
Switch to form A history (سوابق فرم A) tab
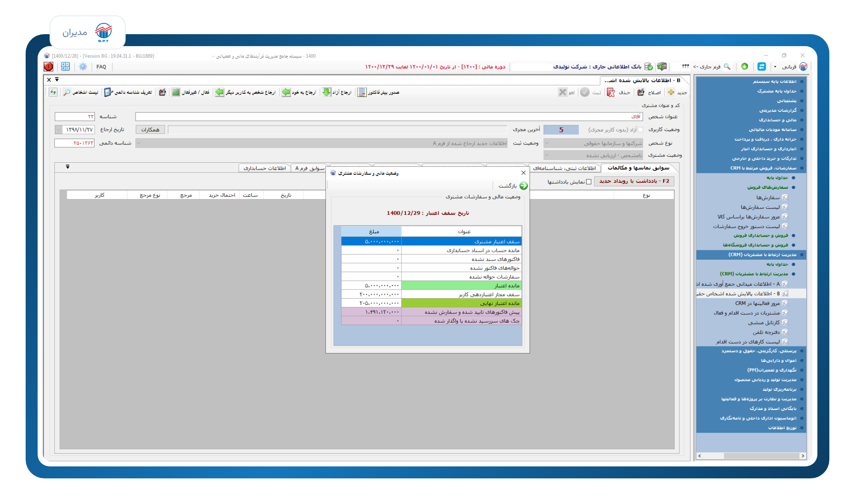pos(310,168)
